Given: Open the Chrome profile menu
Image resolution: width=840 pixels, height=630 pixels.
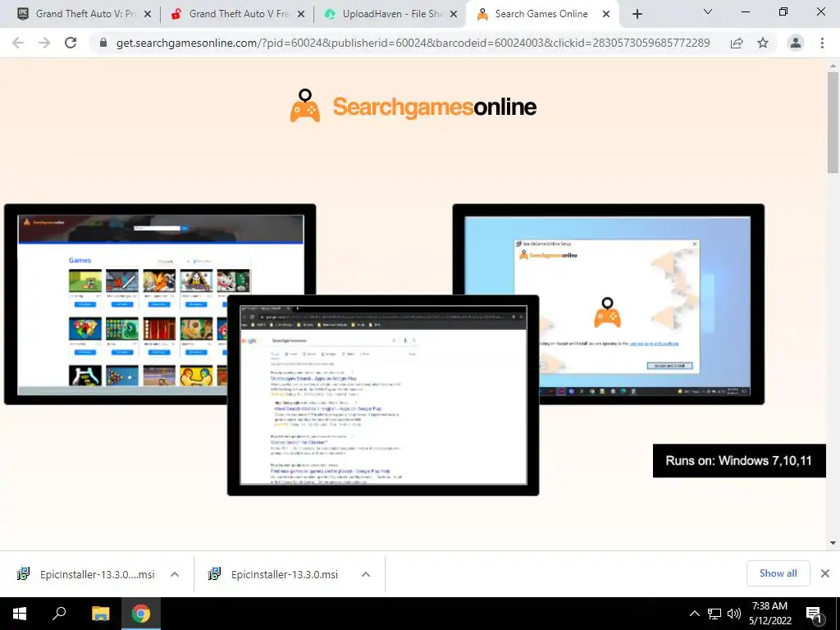Looking at the screenshot, I should coord(796,43).
